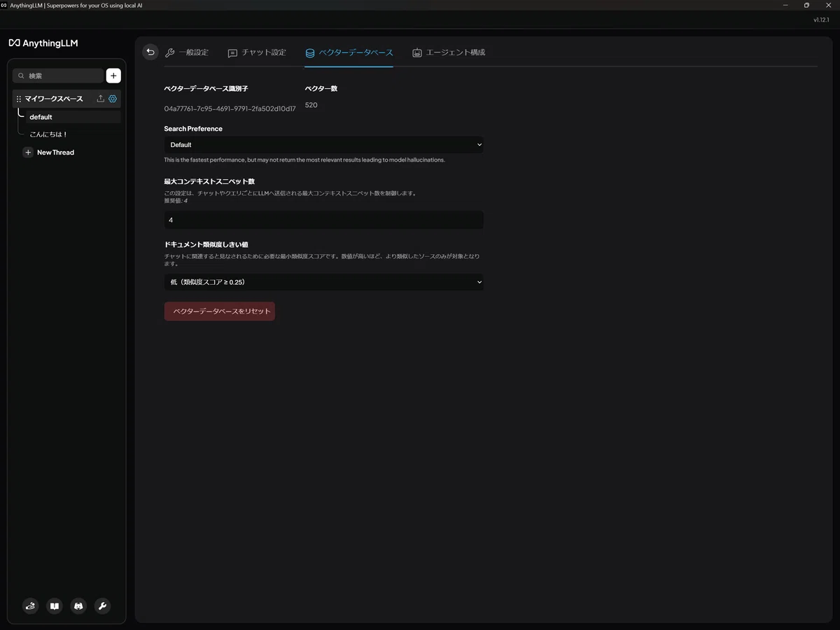This screenshot has height=630, width=840.
Task: Click the ベクターデータベース tab database icon
Action: click(x=310, y=53)
